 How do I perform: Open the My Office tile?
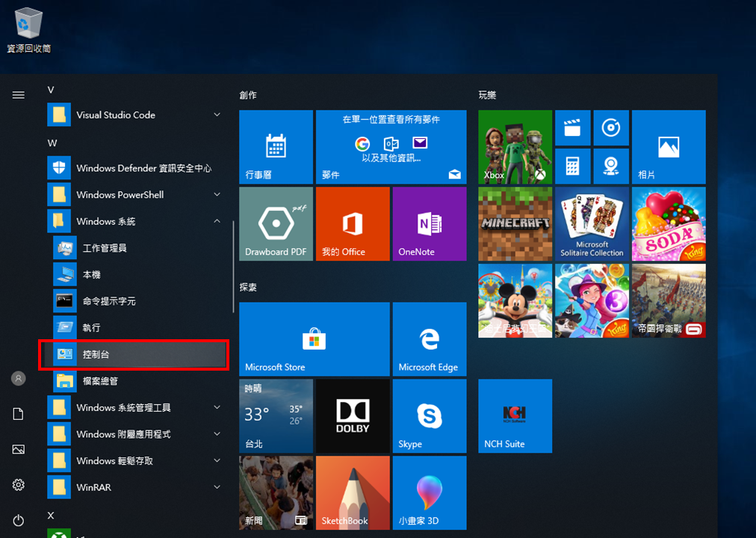[353, 223]
